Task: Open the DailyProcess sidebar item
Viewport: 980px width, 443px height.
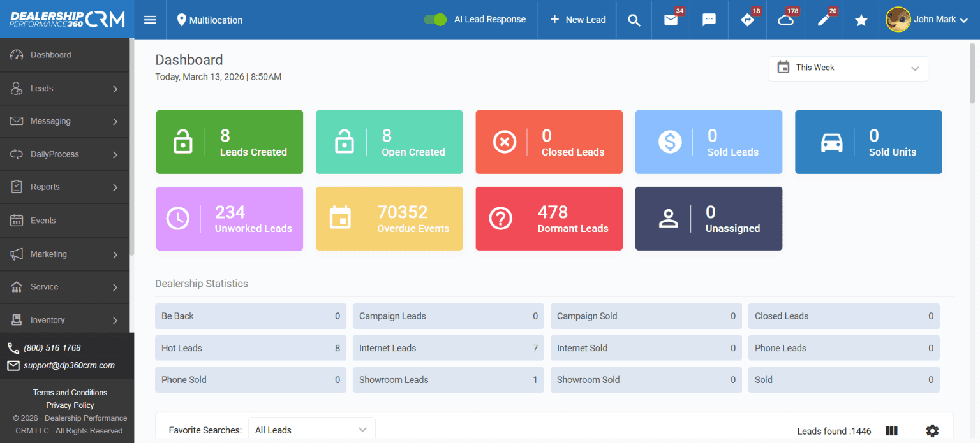Action: pyautogui.click(x=64, y=154)
